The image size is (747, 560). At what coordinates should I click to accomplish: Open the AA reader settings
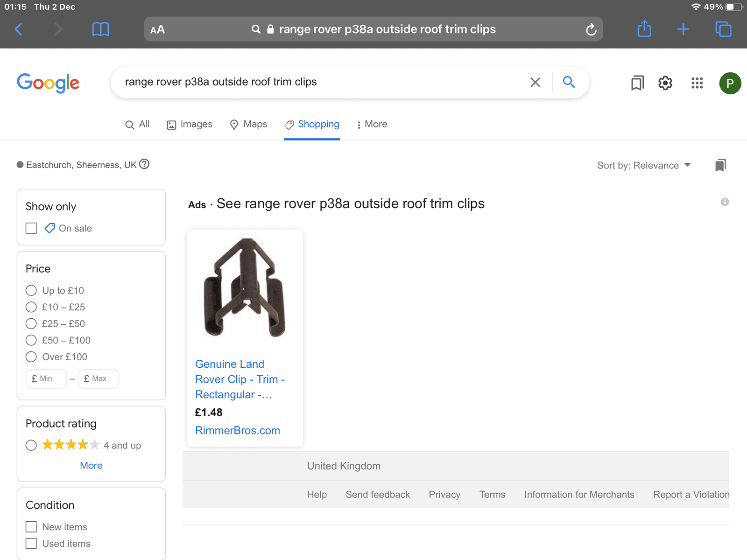[157, 30]
